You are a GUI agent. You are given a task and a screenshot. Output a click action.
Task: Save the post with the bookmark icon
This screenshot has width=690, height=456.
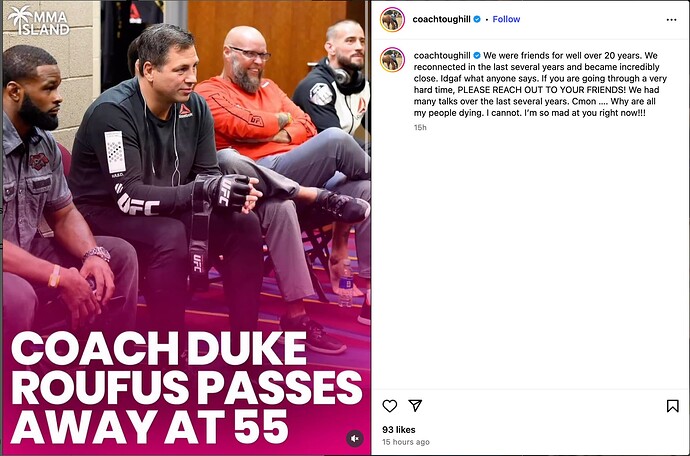(672, 406)
